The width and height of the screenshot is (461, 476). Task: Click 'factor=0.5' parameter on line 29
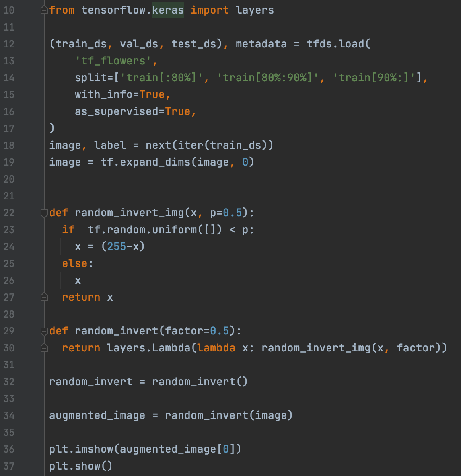click(x=197, y=331)
